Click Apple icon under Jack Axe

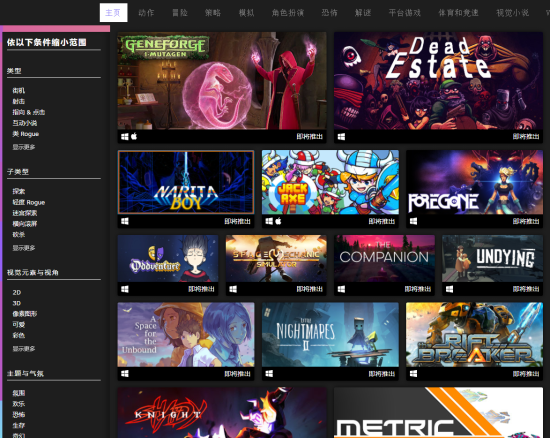(x=279, y=221)
